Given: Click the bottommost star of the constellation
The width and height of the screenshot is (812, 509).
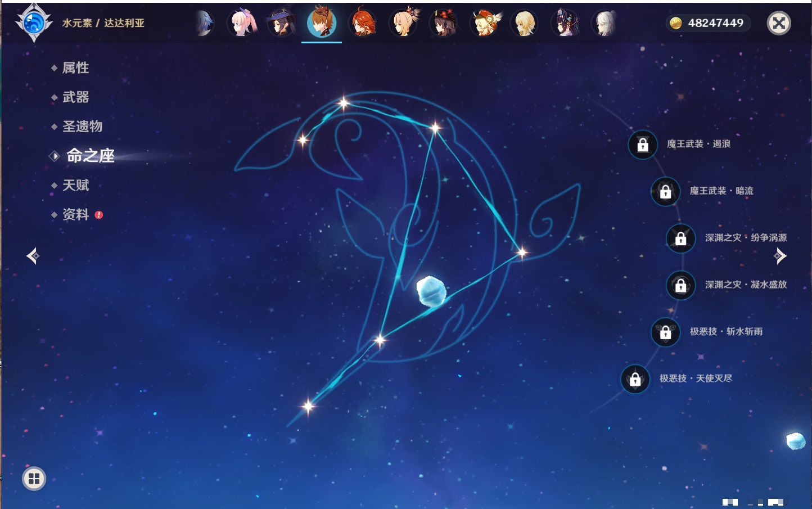Looking at the screenshot, I should pos(308,406).
